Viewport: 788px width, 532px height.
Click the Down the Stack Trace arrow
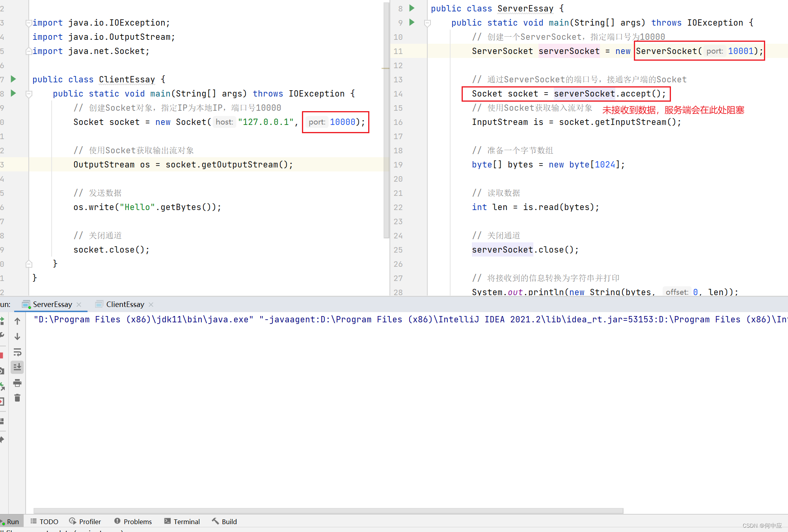pyautogui.click(x=17, y=337)
